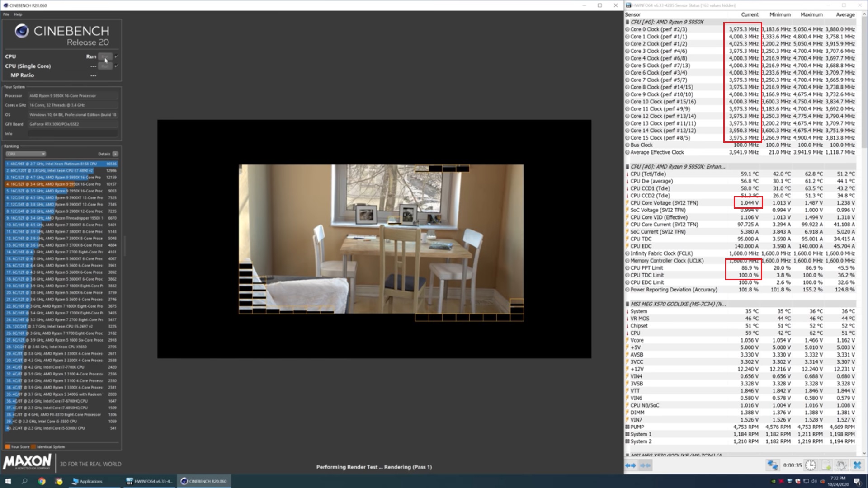Reset HWiNFO sensor values with clock icon
This screenshot has width=868, height=488.
click(x=811, y=465)
